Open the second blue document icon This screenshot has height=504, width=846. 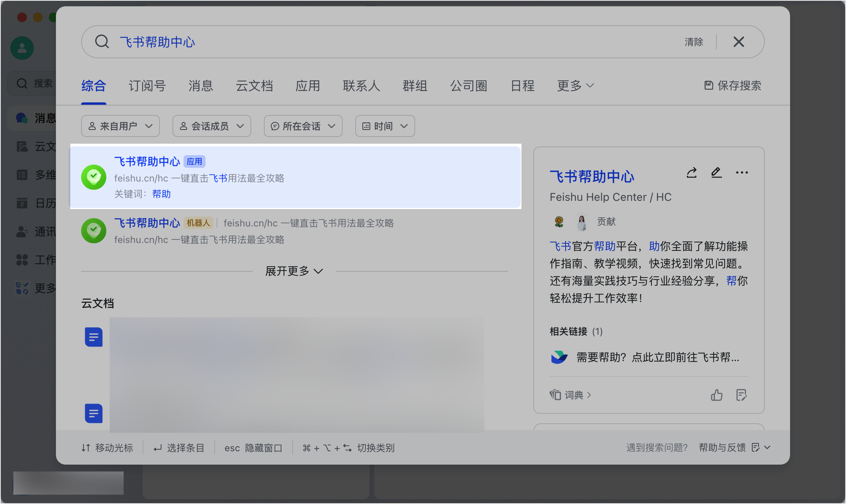tap(94, 413)
